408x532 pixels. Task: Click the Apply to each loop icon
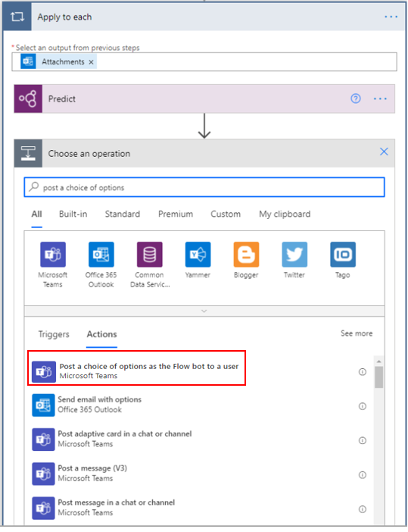click(17, 16)
